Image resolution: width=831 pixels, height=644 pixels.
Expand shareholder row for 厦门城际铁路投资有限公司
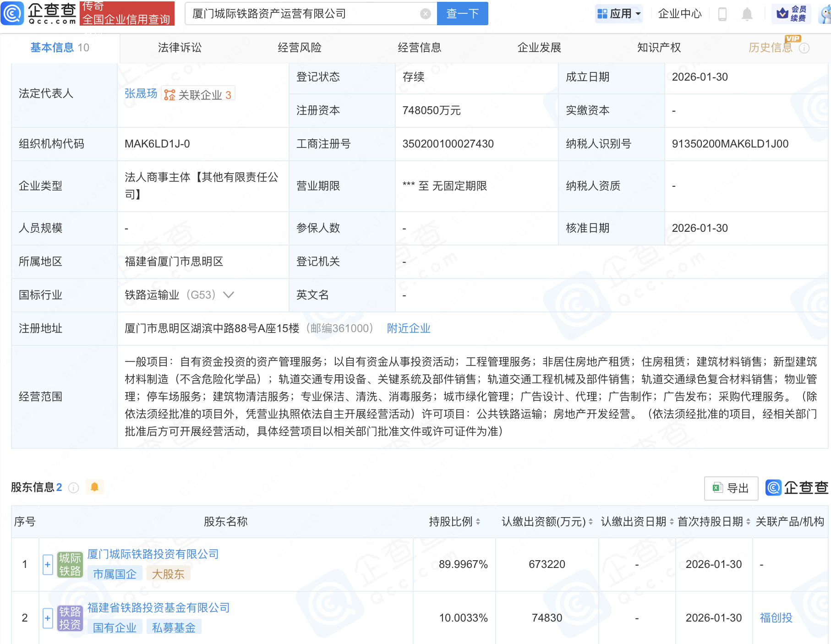48,564
